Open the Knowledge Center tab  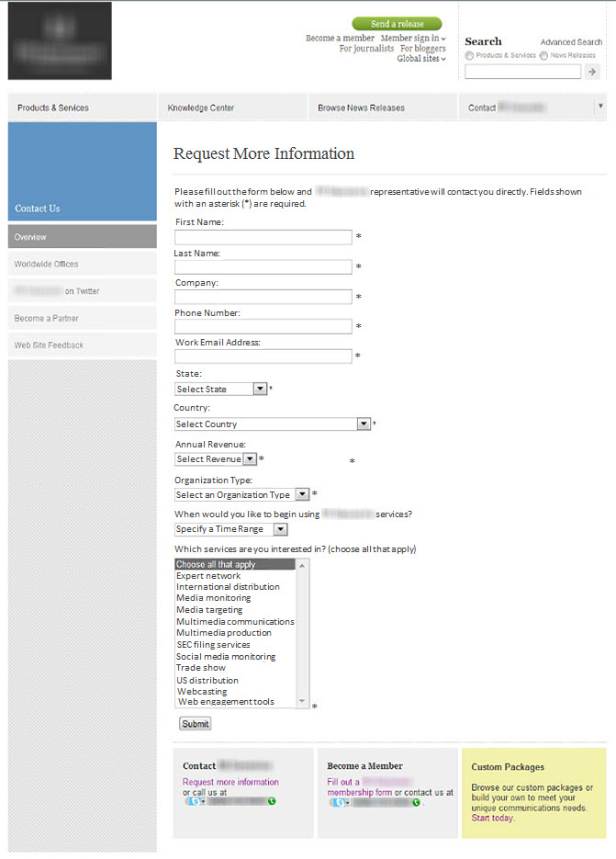point(201,107)
